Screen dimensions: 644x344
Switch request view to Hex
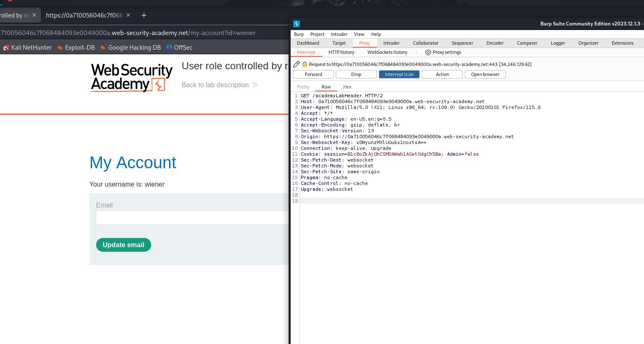coord(347,87)
